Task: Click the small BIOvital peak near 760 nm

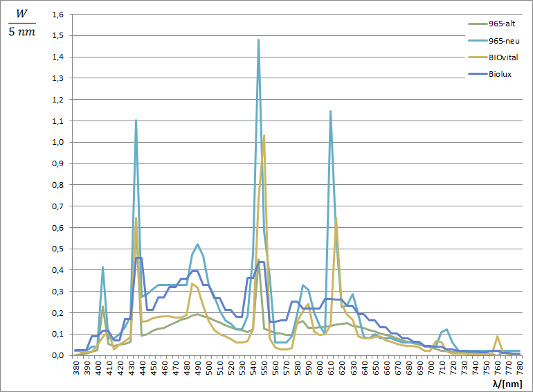Action: point(497,337)
